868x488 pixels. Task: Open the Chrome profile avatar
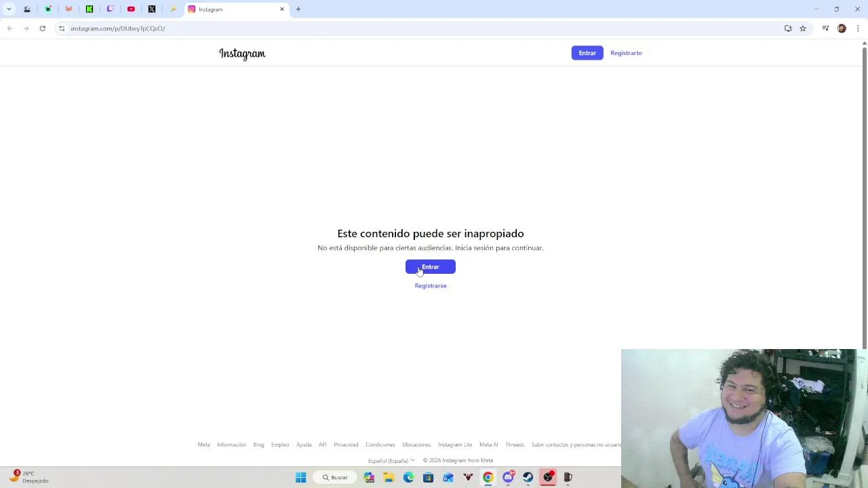[x=842, y=28]
